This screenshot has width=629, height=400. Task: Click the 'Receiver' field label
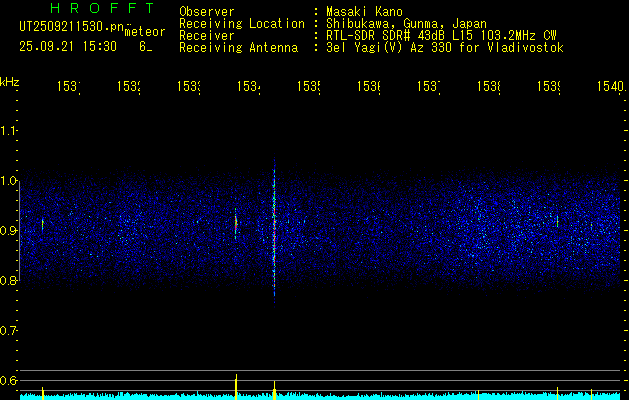click(x=207, y=36)
